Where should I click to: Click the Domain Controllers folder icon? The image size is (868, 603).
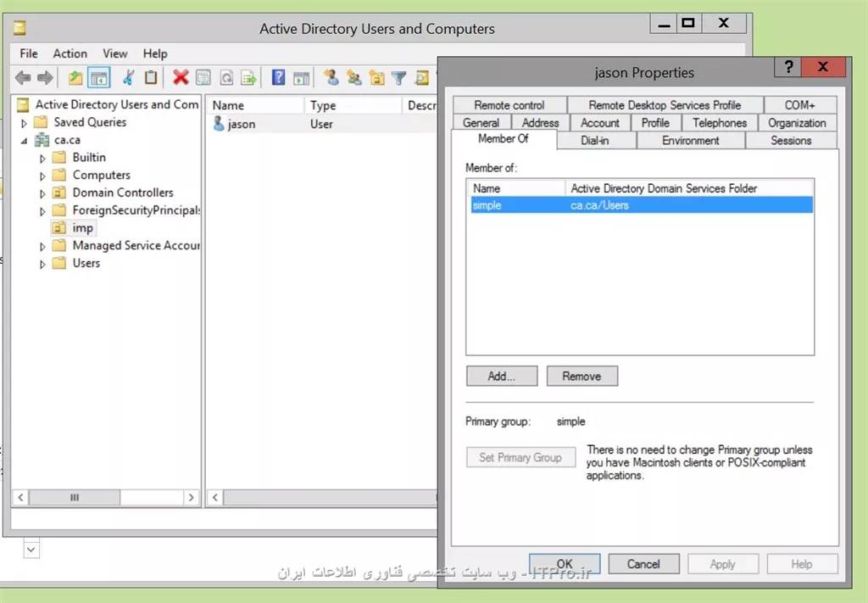(58, 193)
